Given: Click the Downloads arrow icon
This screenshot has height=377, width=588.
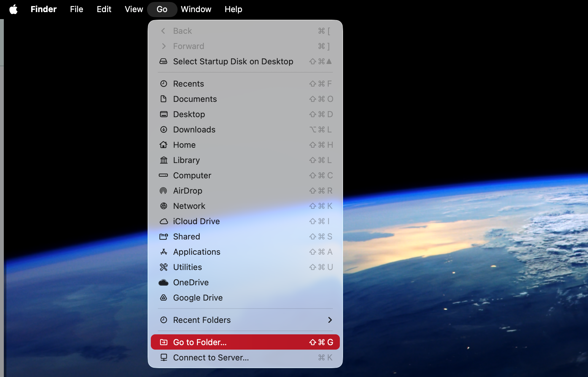Looking at the screenshot, I should [164, 130].
